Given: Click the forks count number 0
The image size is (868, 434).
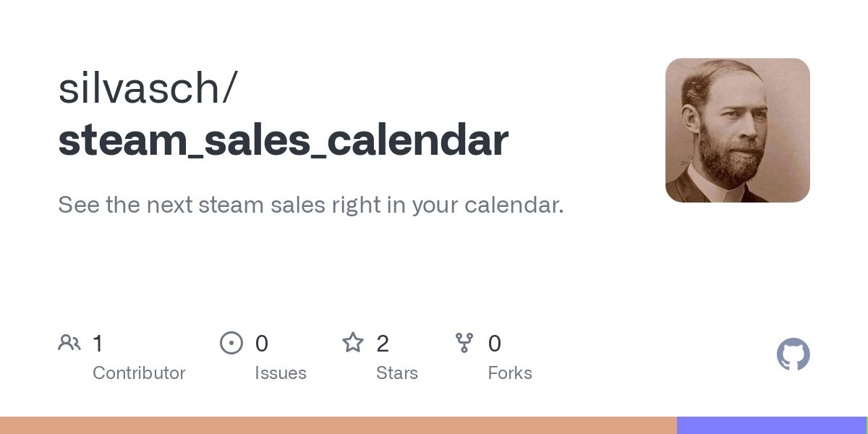Looking at the screenshot, I should (495, 344).
